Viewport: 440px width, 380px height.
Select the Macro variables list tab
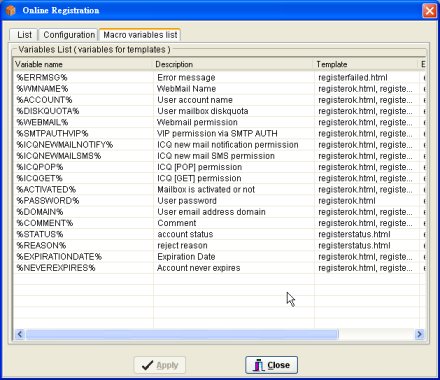coord(140,35)
